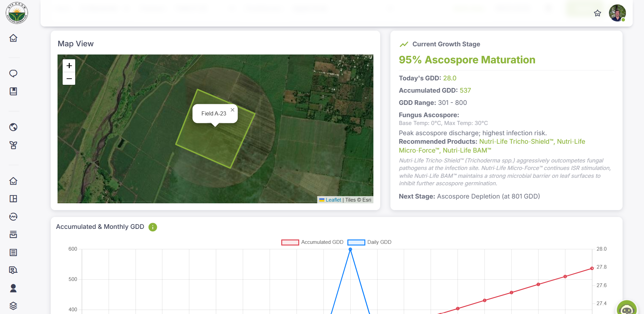Screen dimensions: 644x314
Task: Open the Home icon in the sidebar
Action: pyautogui.click(x=13, y=38)
